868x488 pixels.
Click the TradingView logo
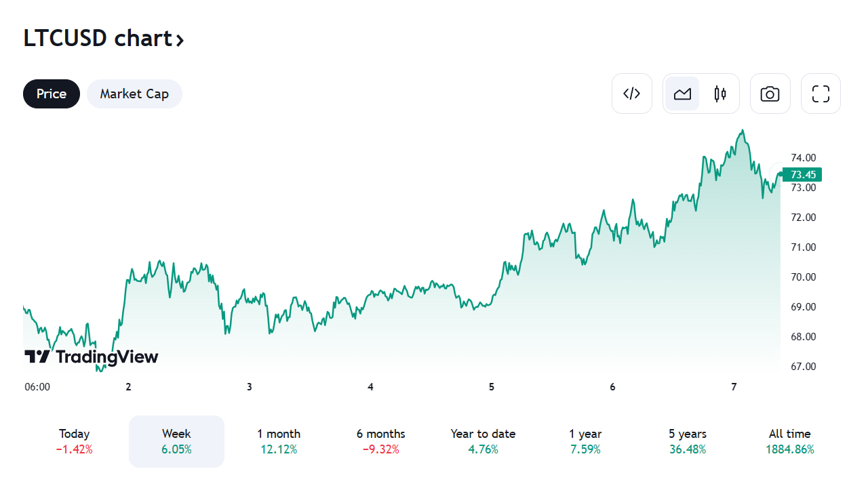click(x=91, y=357)
